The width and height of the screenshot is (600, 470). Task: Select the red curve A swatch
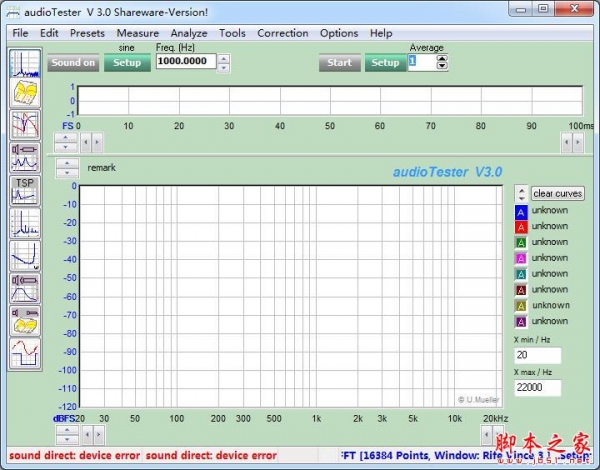(x=521, y=227)
